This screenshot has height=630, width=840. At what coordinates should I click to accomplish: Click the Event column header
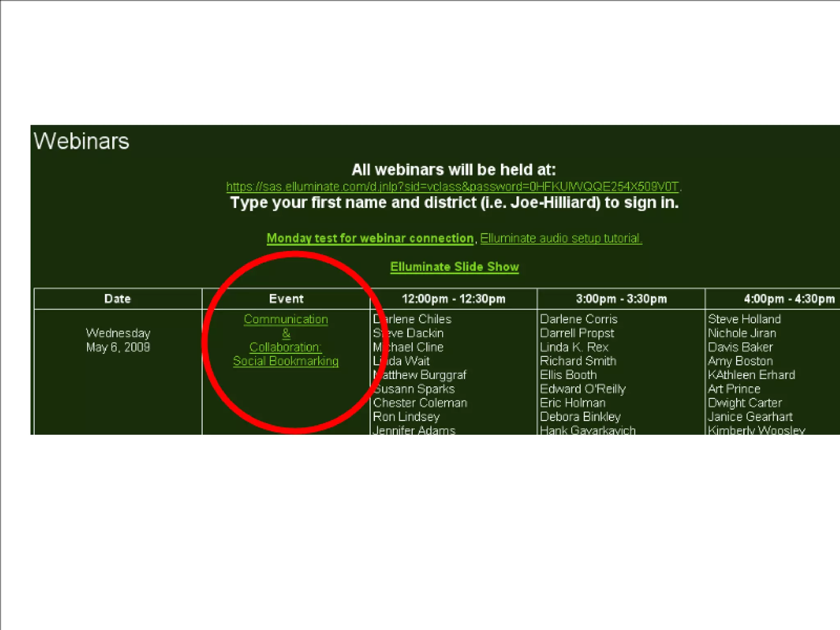point(286,299)
